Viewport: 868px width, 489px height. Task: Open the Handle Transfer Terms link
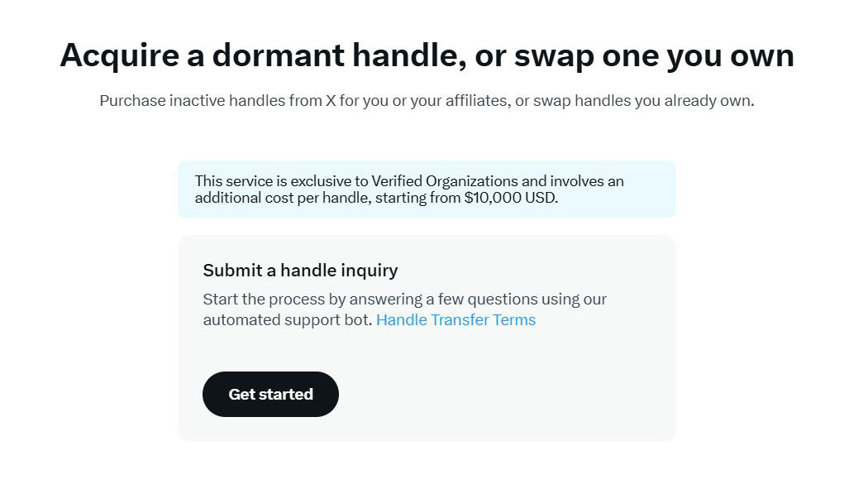456,320
